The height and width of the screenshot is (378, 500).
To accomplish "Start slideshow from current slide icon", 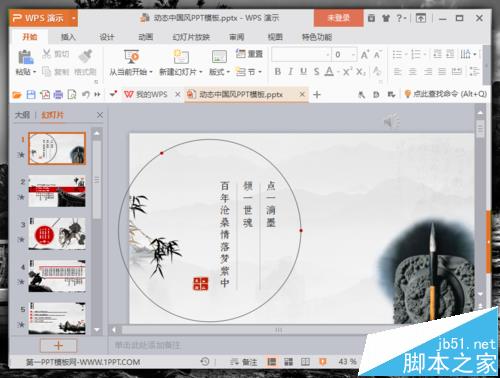I will 131,56.
